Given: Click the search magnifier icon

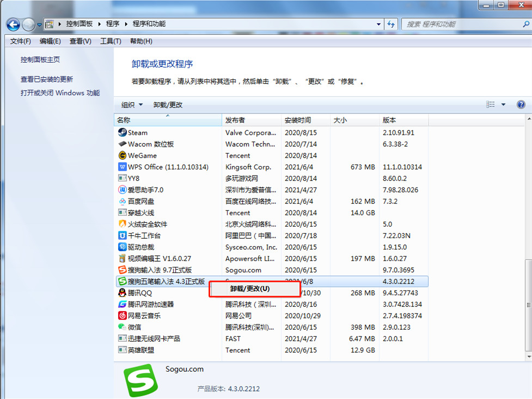Looking at the screenshot, I should coord(526,24).
